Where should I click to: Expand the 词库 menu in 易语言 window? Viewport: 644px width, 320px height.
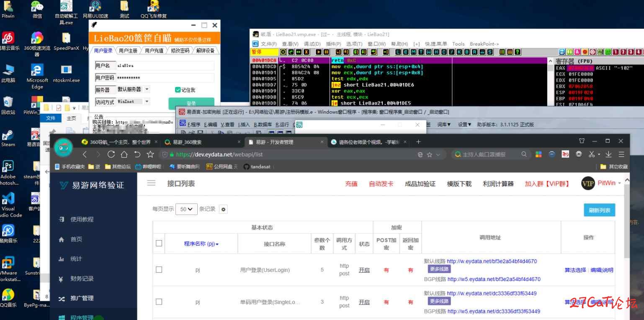pyautogui.click(x=444, y=124)
